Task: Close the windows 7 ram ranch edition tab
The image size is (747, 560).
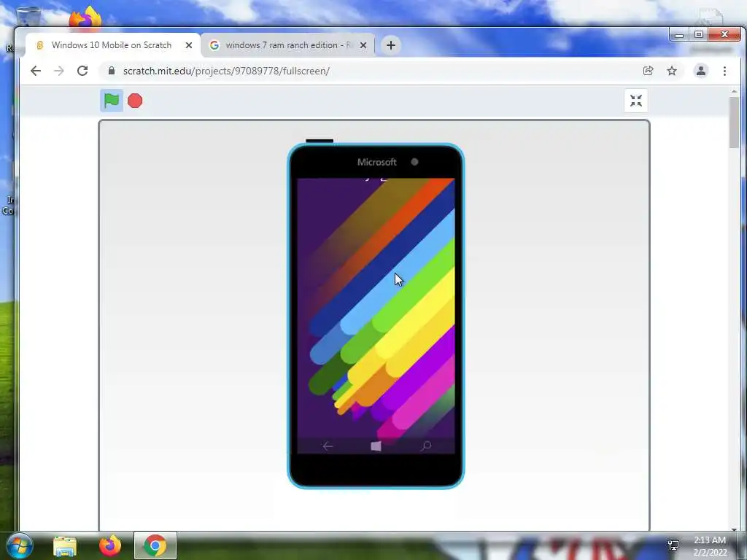Action: coord(363,45)
